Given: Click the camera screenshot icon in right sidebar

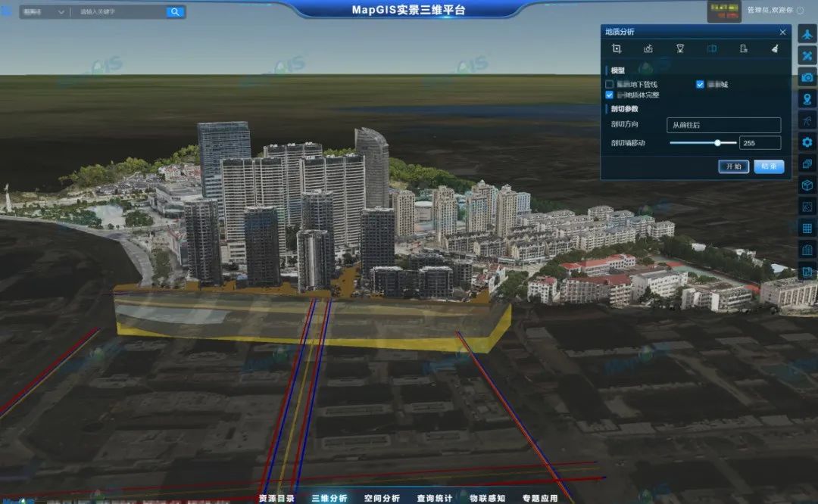Looking at the screenshot, I should [807, 78].
